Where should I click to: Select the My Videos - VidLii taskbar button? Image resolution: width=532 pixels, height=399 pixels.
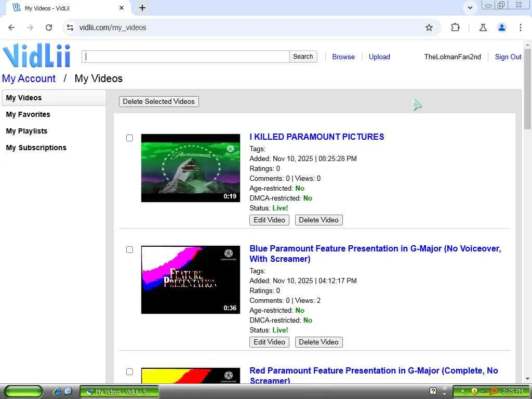coord(119,392)
